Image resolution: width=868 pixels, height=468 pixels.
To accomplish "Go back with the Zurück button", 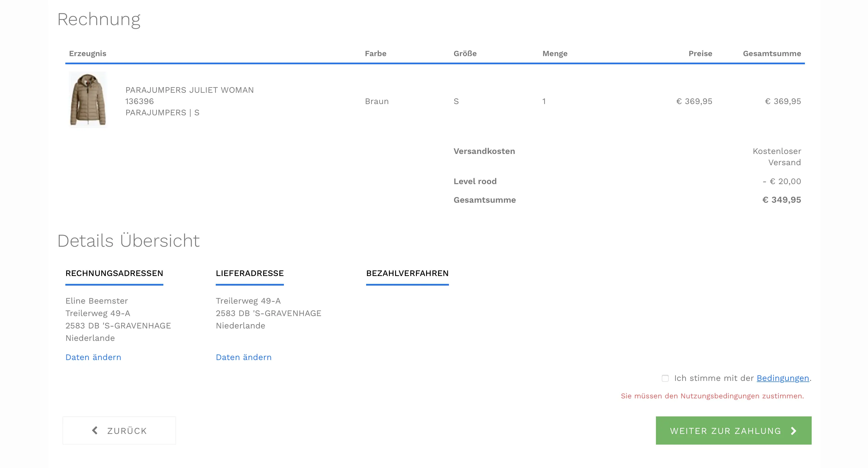I will click(119, 431).
